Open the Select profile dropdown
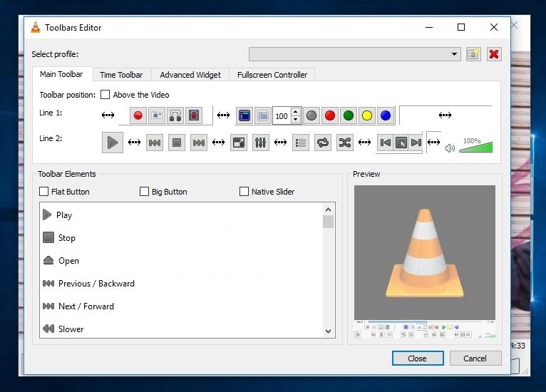Screen dimensions: 546x392 click(x=354, y=54)
